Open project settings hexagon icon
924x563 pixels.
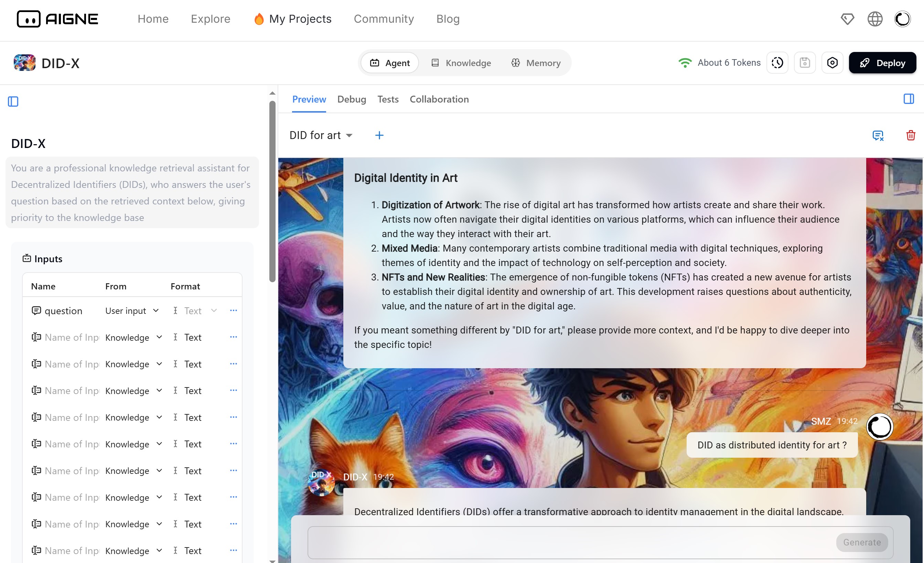(832, 63)
